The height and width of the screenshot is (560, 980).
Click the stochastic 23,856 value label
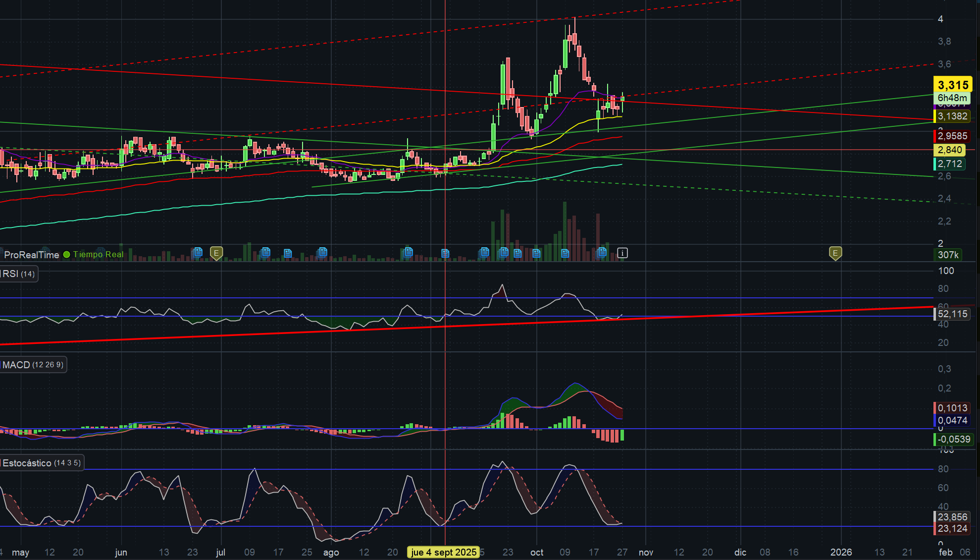click(x=952, y=517)
